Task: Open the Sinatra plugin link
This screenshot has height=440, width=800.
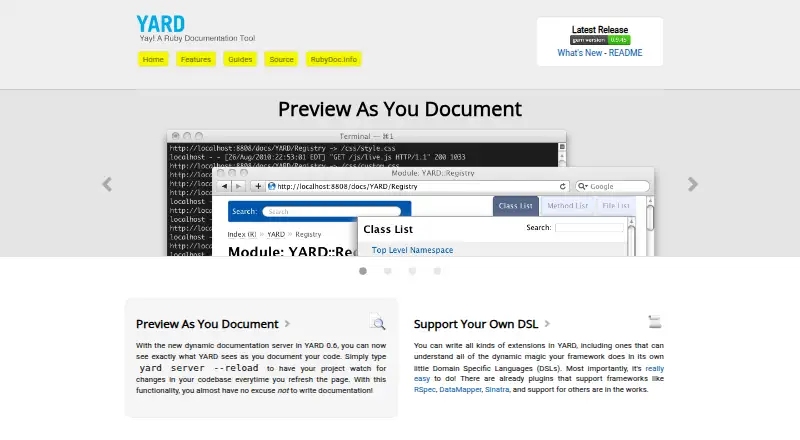Action: click(497, 389)
